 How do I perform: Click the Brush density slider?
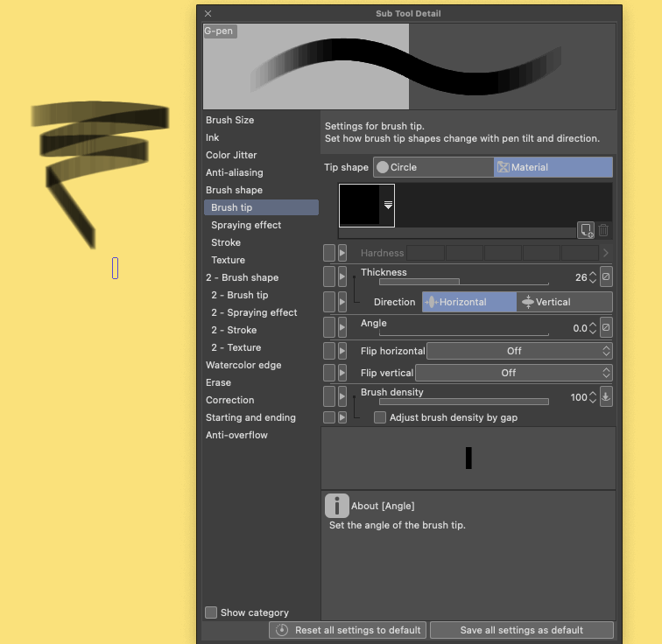[x=463, y=402]
